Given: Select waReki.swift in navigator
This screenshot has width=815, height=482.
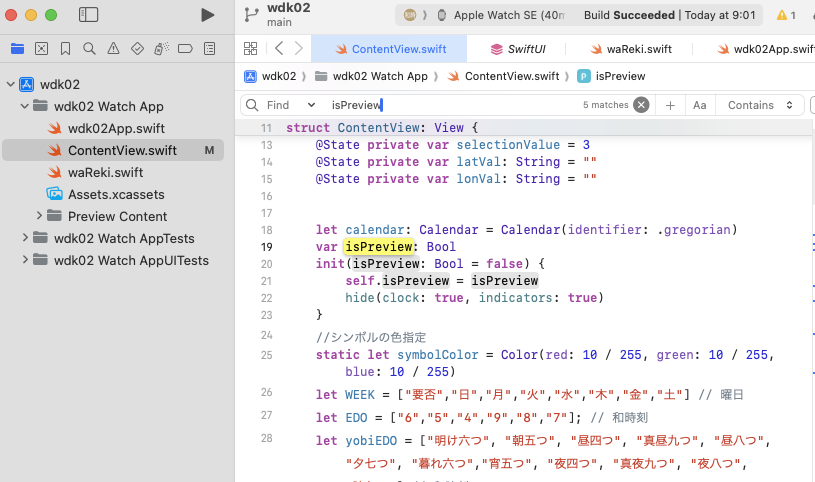Looking at the screenshot, I should [106, 172].
